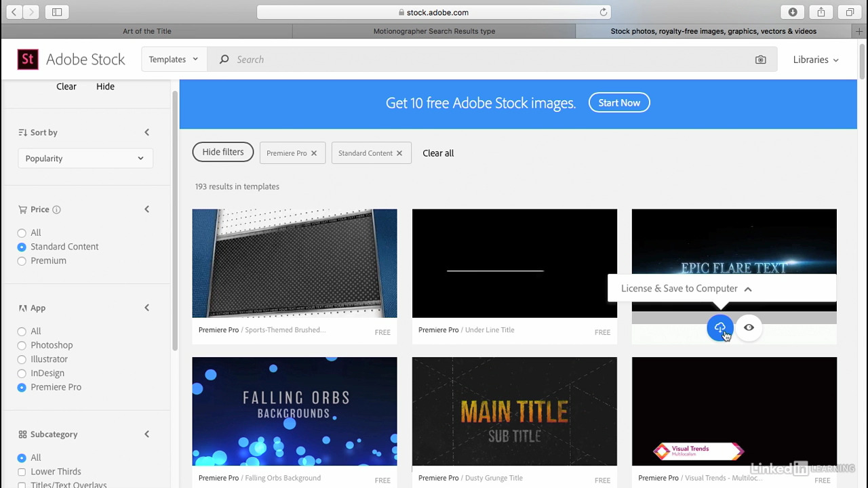Click Clear in the filter sidebar
This screenshot has width=868, height=488.
(x=66, y=87)
